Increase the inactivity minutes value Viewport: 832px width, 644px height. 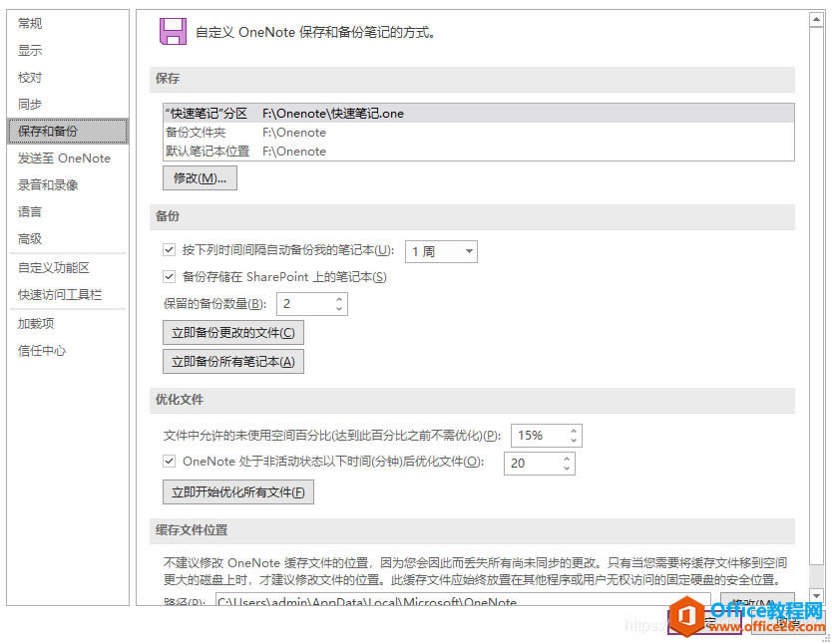(x=567, y=459)
